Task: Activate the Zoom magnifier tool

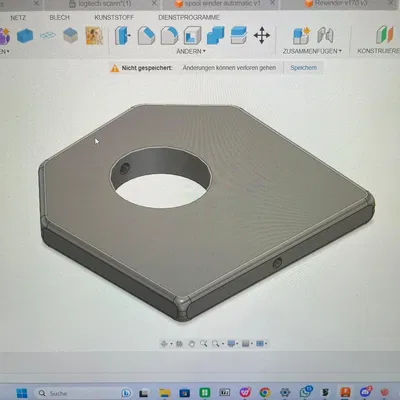Action: [x=203, y=343]
